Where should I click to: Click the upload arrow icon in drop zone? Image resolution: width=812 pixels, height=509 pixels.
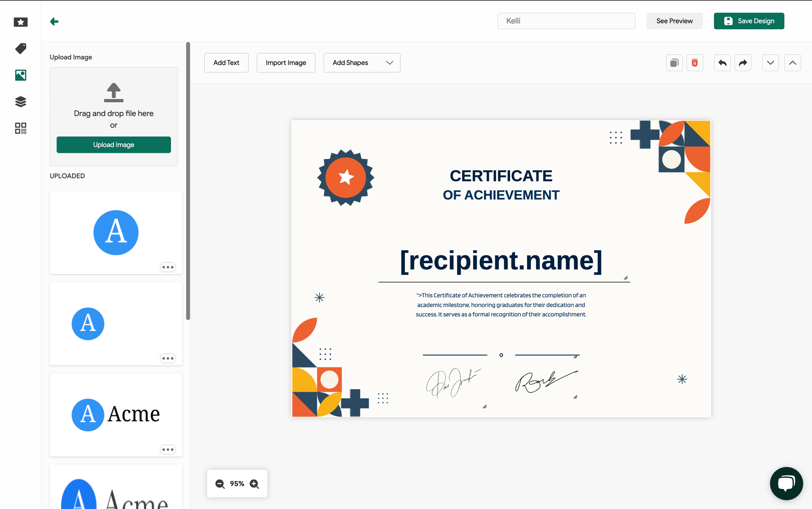point(114,93)
